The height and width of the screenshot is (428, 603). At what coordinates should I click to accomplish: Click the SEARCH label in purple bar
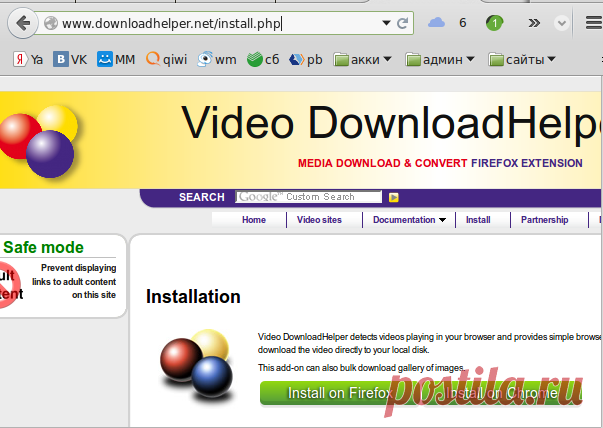click(x=202, y=197)
